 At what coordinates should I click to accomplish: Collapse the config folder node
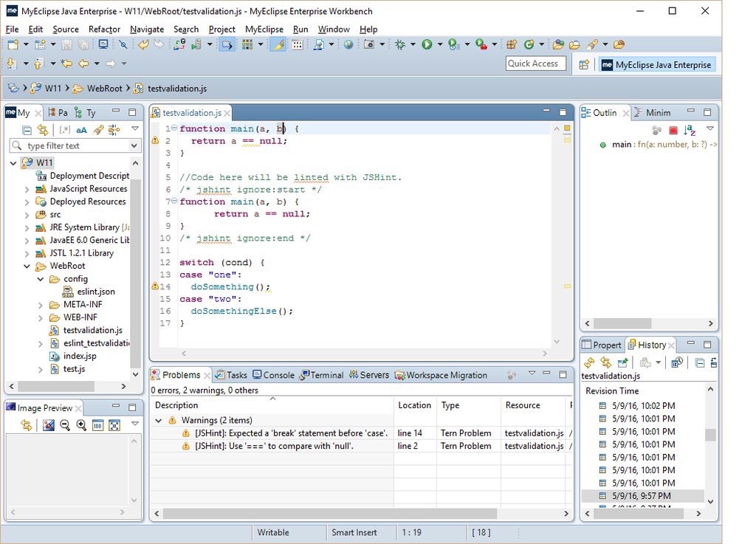tap(41, 279)
